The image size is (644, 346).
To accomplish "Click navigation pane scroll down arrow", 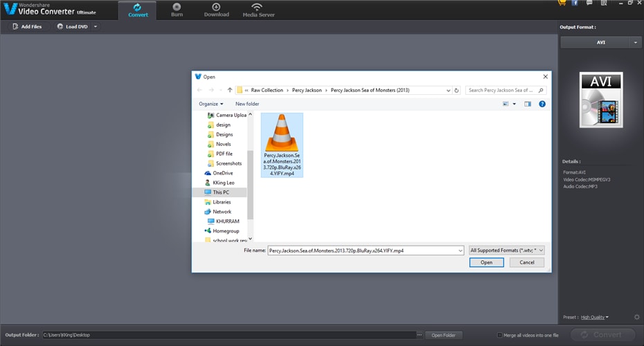I will [250, 239].
